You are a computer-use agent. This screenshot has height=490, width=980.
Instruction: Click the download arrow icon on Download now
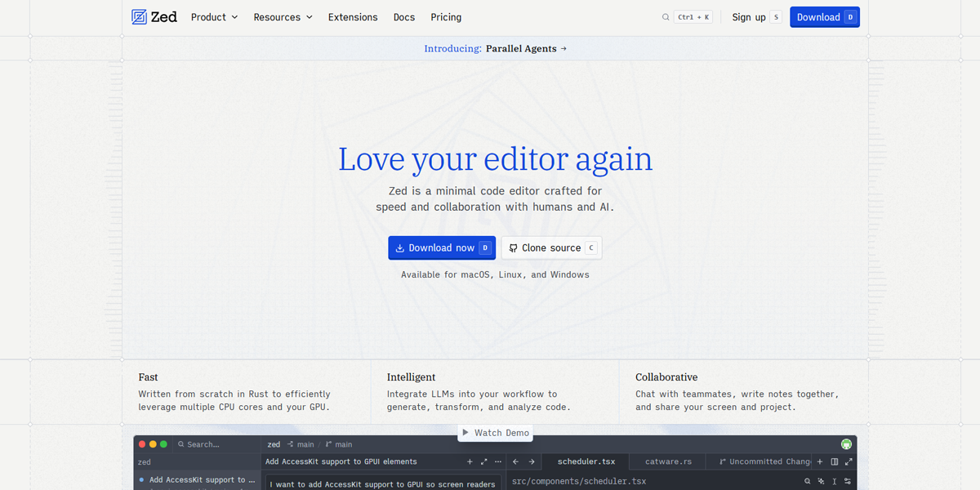[400, 248]
